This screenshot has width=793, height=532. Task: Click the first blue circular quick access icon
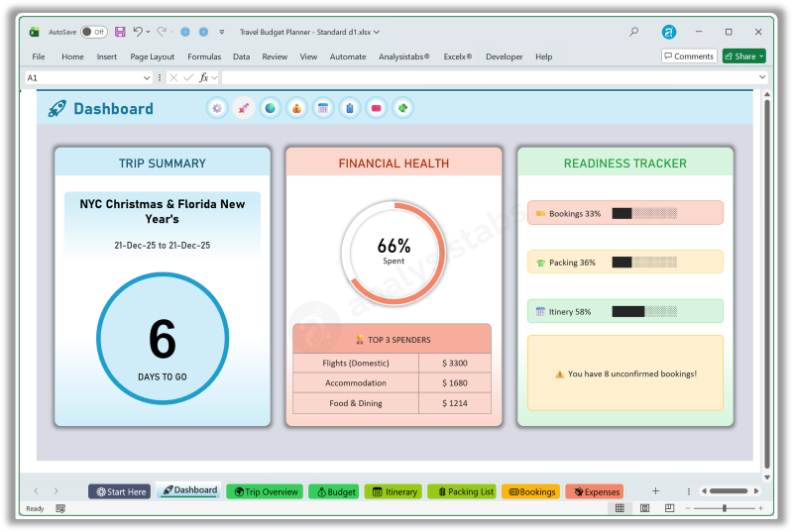coord(185,32)
